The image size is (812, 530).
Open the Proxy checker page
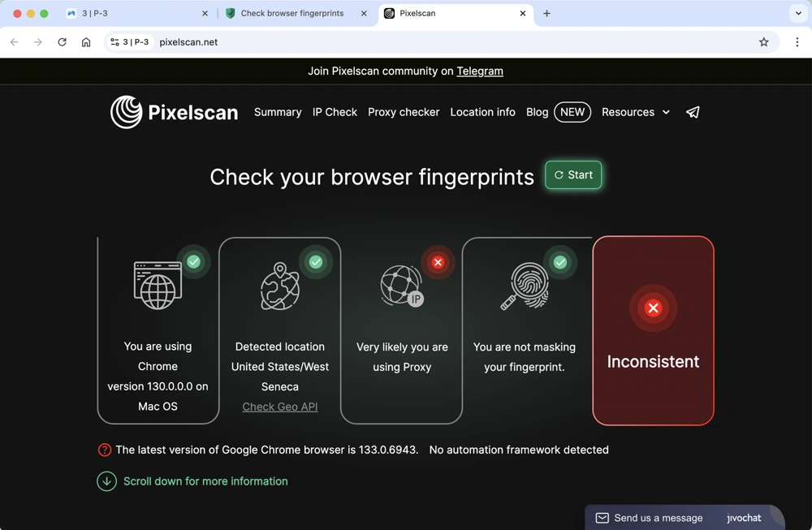point(404,112)
